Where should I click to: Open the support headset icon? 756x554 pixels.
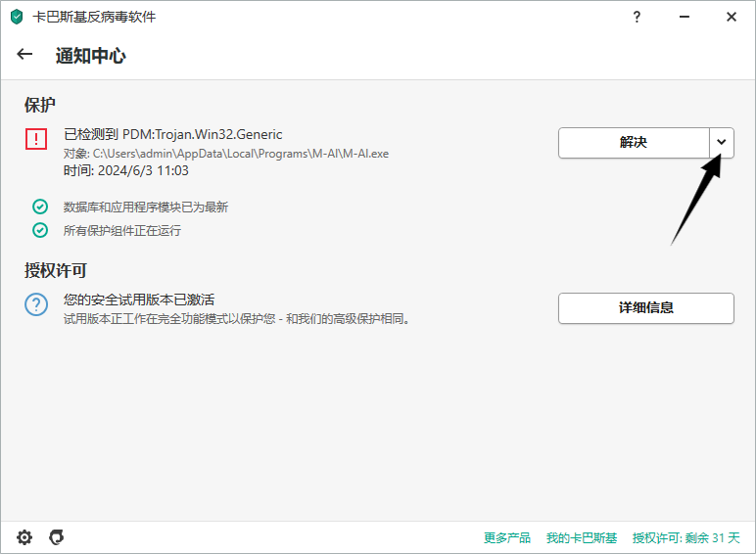57,537
